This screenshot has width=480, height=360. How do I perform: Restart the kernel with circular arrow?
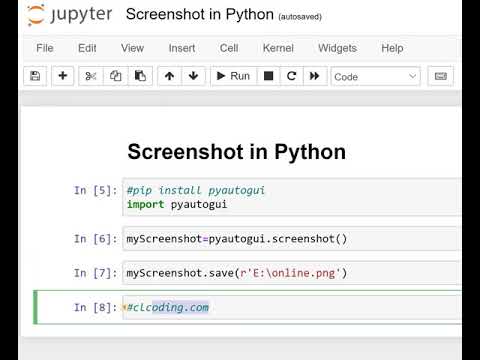point(292,76)
